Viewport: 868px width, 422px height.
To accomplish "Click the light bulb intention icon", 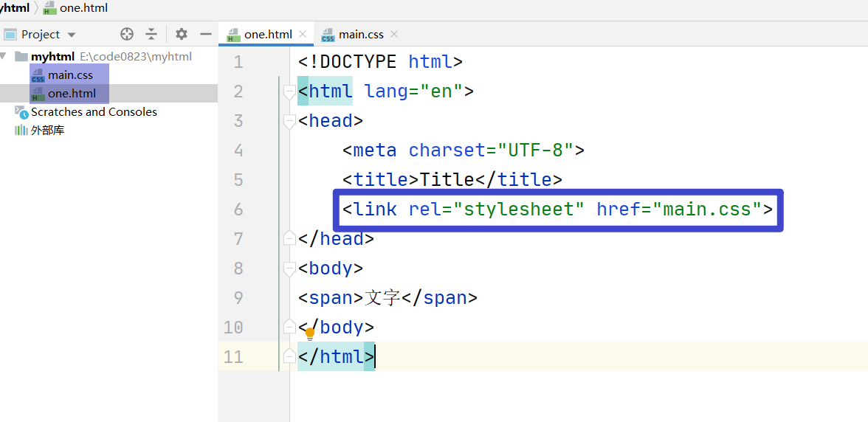I will pyautogui.click(x=310, y=333).
